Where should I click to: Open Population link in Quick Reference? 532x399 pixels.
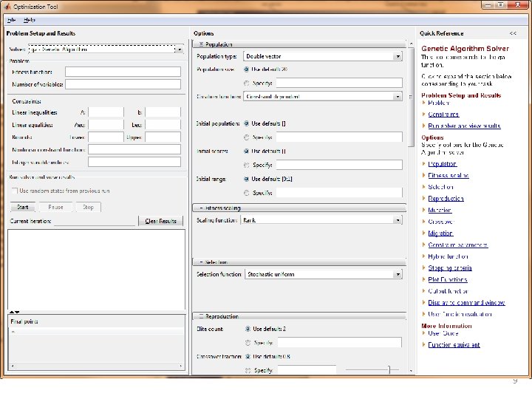pyautogui.click(x=443, y=164)
